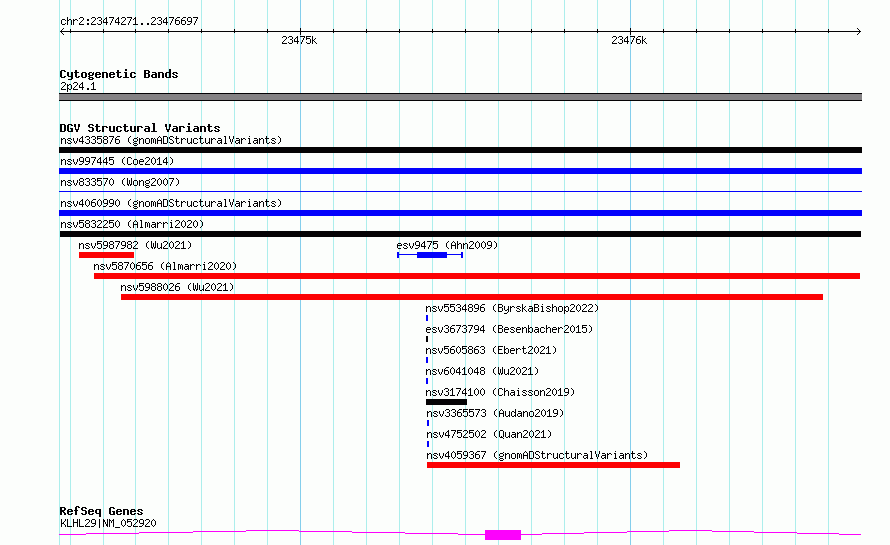Click the red nsv4059367 variant bar
This screenshot has height=545, width=890.
(553, 465)
